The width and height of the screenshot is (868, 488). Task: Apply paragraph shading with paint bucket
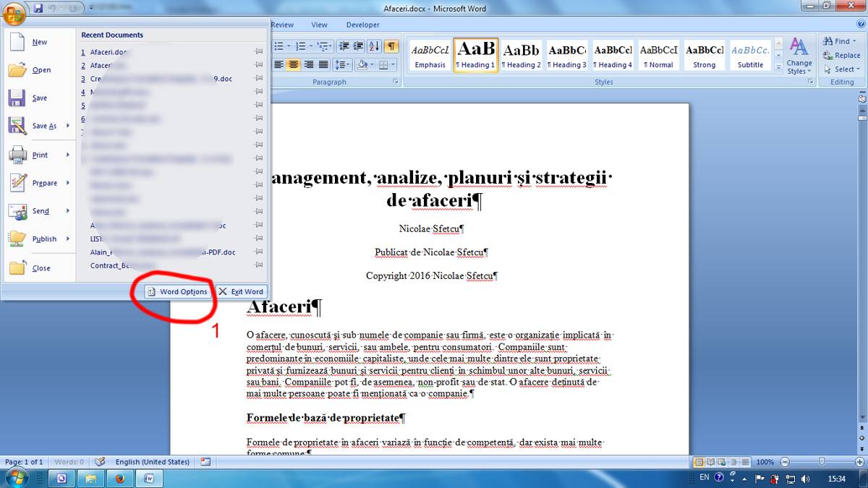pos(364,64)
